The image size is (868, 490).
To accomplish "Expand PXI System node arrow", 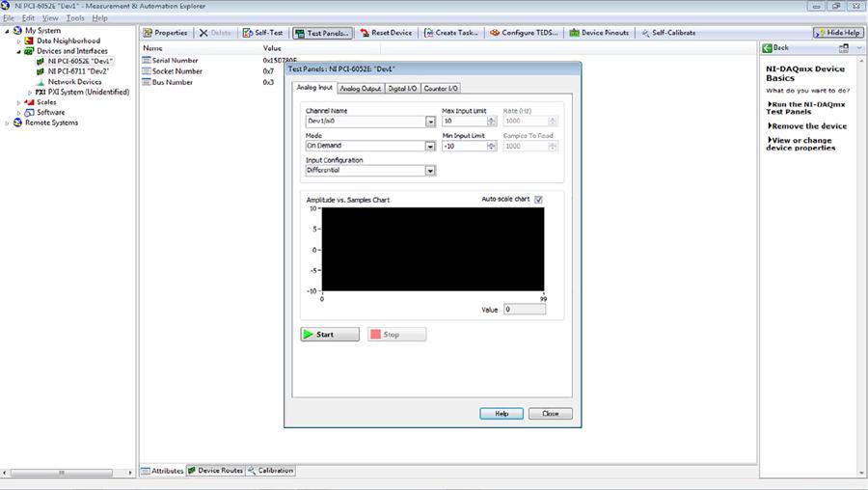I will point(30,93).
